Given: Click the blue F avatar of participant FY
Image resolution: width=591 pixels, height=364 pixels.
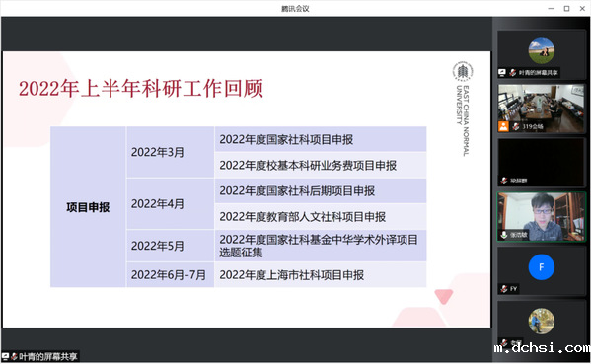Looking at the screenshot, I should pyautogui.click(x=542, y=267).
